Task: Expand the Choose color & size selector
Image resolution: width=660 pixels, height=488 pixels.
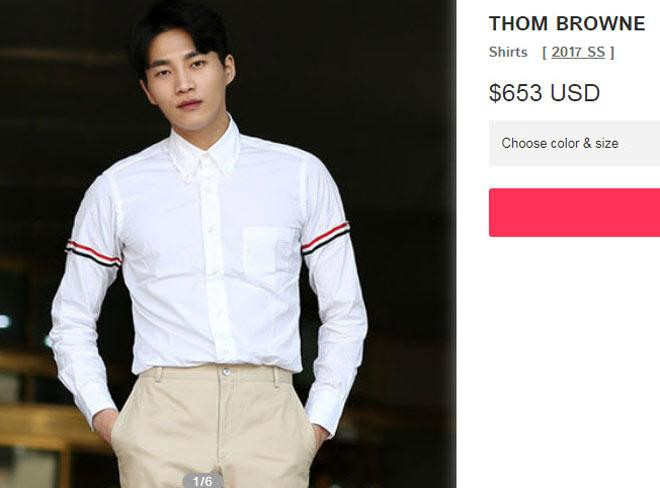Action: 574,143
